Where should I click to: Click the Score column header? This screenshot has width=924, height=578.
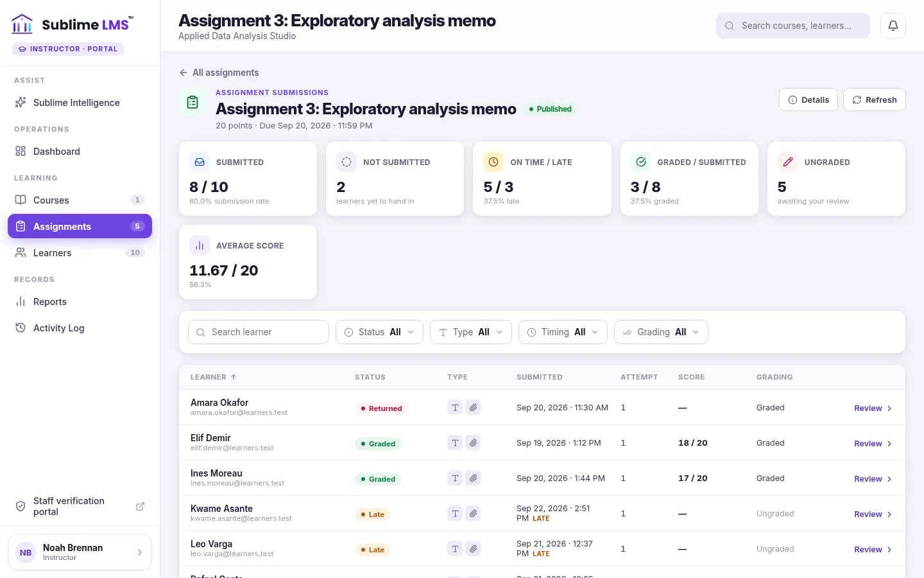click(x=691, y=377)
